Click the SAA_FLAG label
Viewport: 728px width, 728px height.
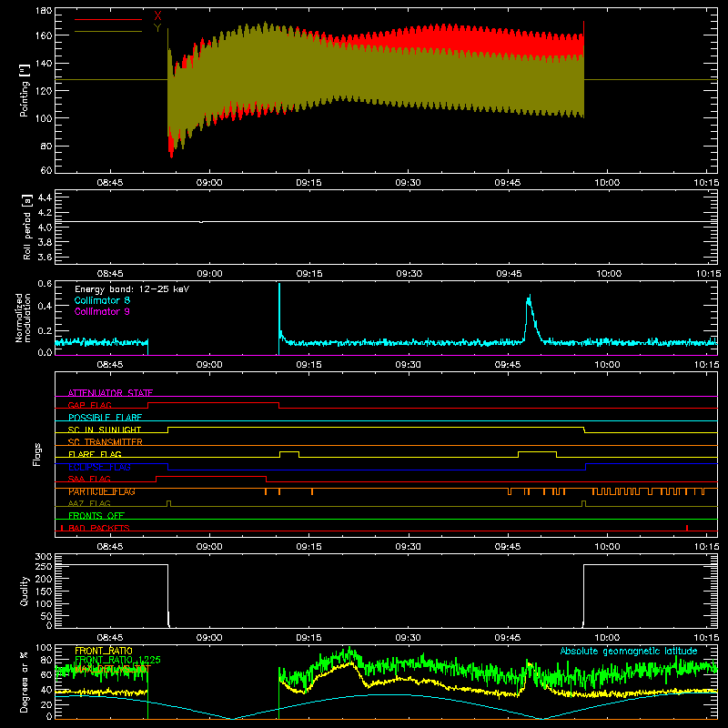(x=89, y=479)
